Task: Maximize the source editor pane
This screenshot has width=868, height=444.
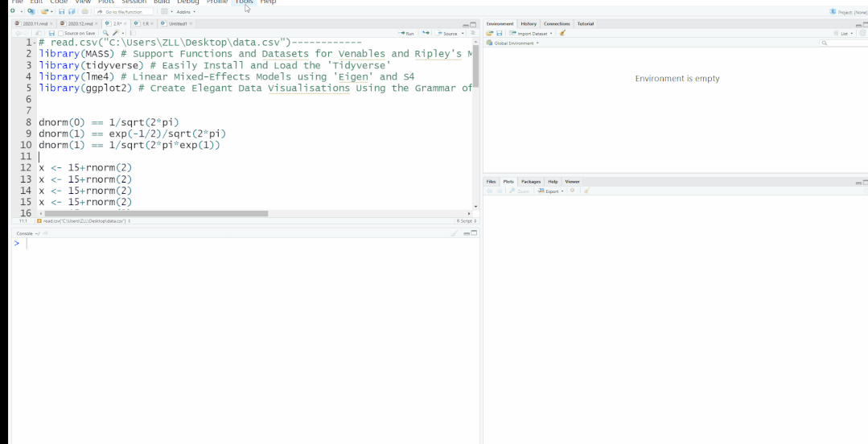Action: pos(473,24)
